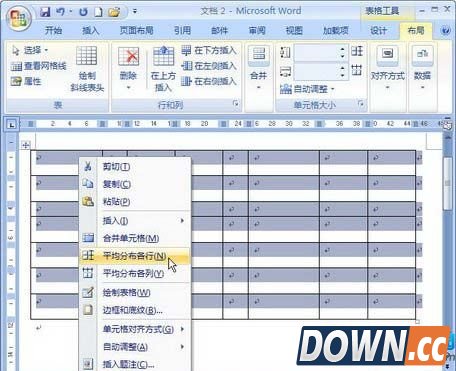Viewport: 456px width, 371px height.
Task: Click the Office button orb
Action: coord(19,18)
